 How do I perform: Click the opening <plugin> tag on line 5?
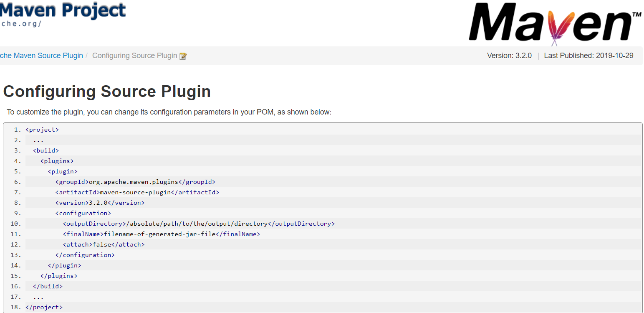click(63, 171)
